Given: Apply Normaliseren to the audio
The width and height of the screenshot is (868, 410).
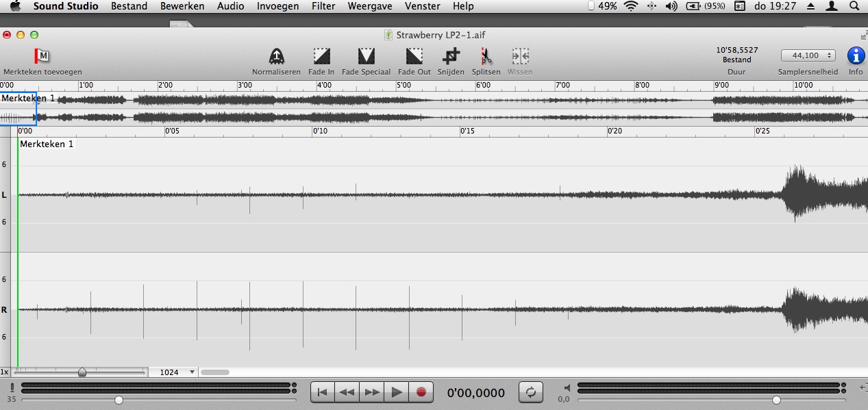Looking at the screenshot, I should point(276,56).
